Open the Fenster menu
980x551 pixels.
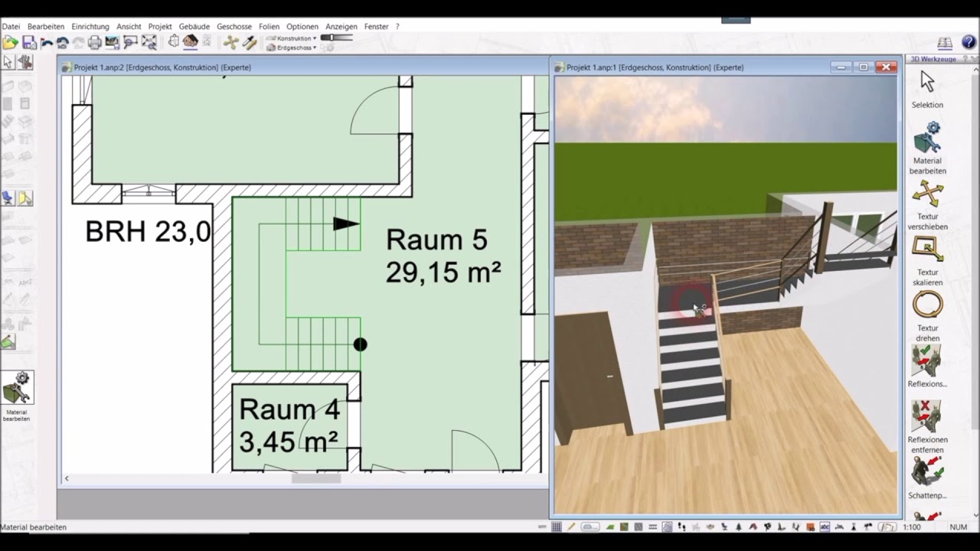point(376,26)
